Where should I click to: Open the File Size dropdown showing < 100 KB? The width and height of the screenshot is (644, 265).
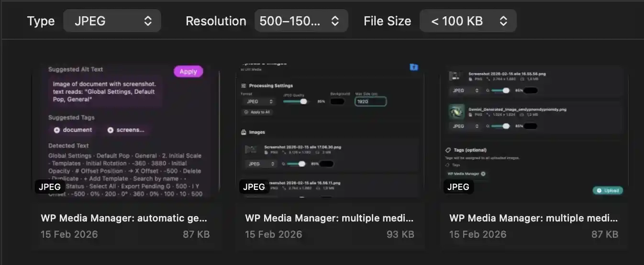pyautogui.click(x=468, y=21)
